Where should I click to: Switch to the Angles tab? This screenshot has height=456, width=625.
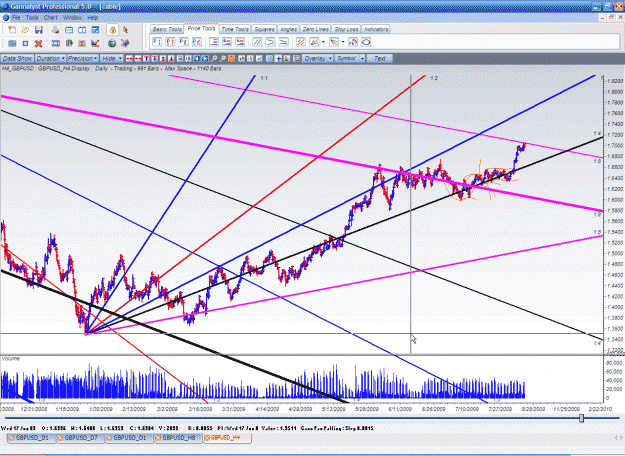pos(288,29)
